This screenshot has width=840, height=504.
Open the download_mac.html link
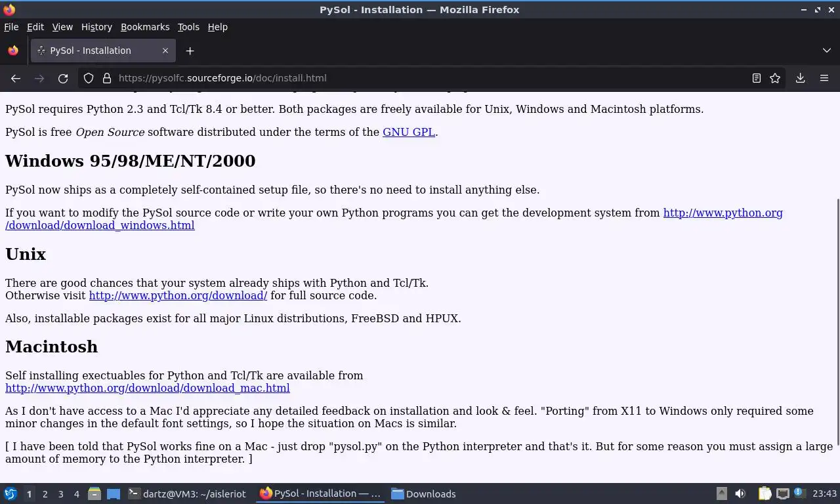coord(148,388)
